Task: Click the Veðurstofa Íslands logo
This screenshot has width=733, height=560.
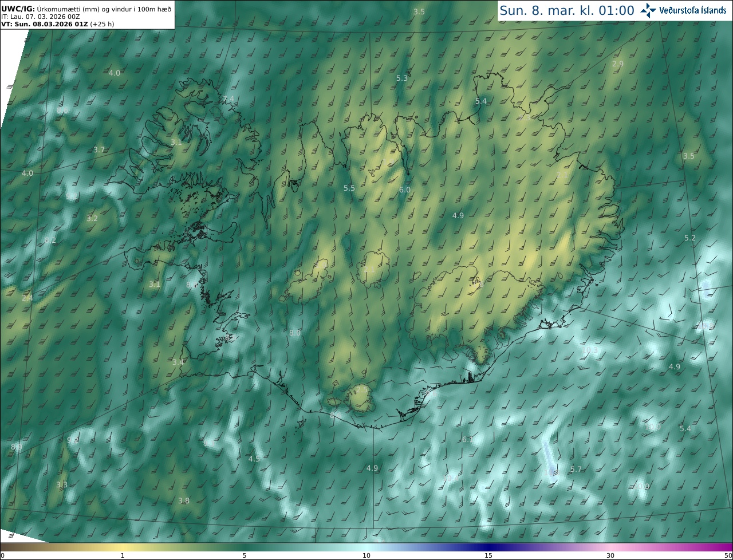Action: (x=683, y=10)
